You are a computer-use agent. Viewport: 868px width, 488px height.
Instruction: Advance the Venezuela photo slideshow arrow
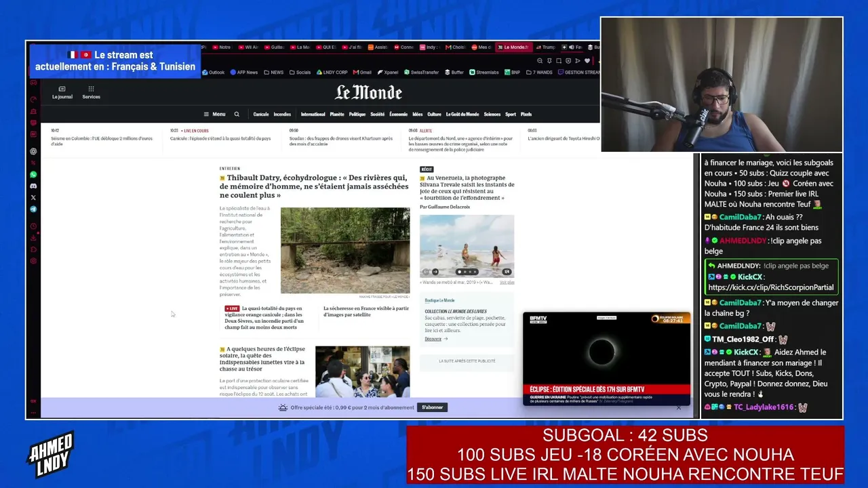tap(435, 272)
